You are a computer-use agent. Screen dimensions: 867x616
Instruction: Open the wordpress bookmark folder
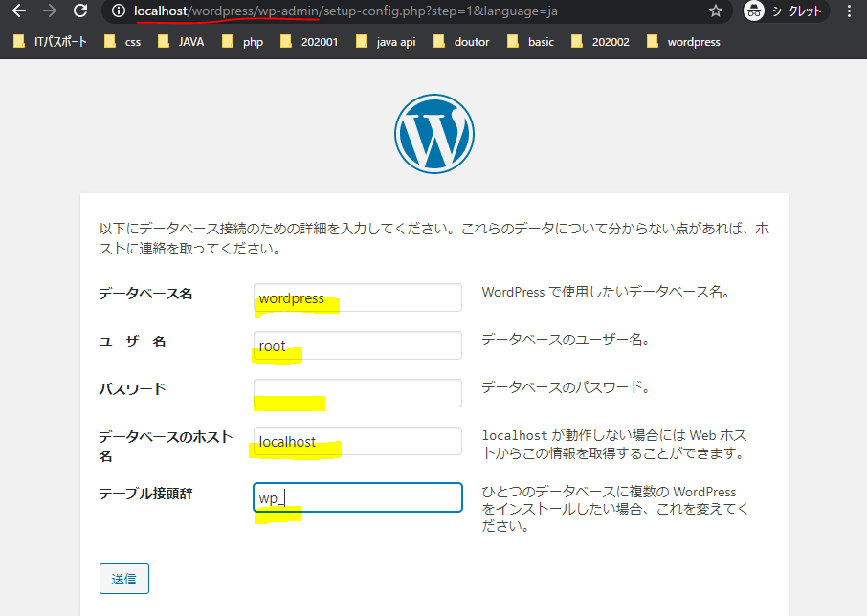click(683, 42)
